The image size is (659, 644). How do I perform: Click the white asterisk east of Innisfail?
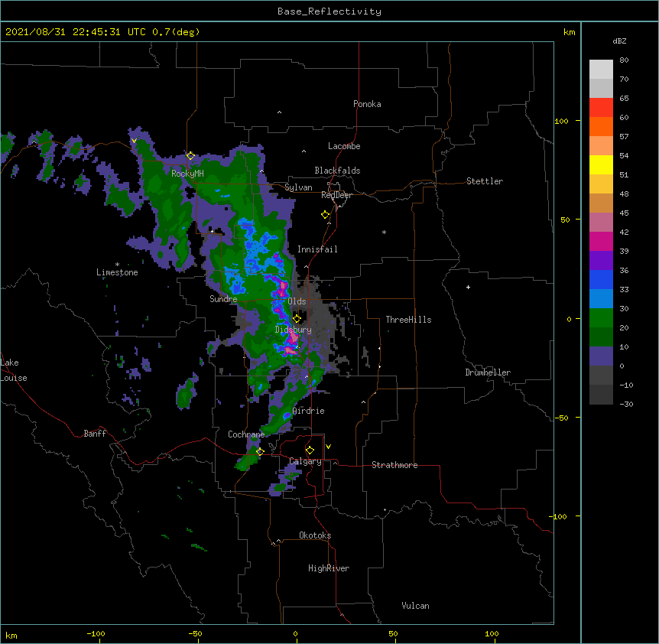point(384,232)
